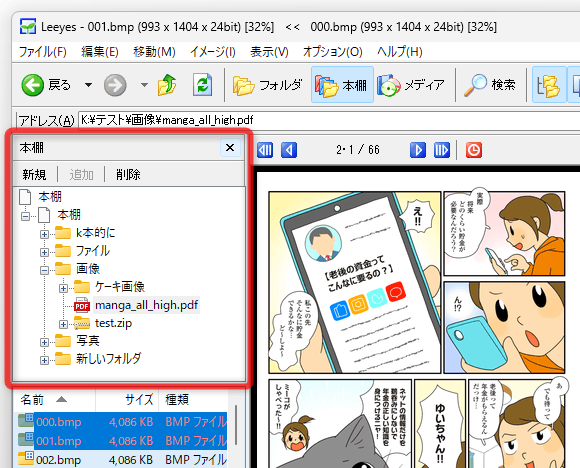Select manga_all_high.pdf in the tree

(x=146, y=305)
